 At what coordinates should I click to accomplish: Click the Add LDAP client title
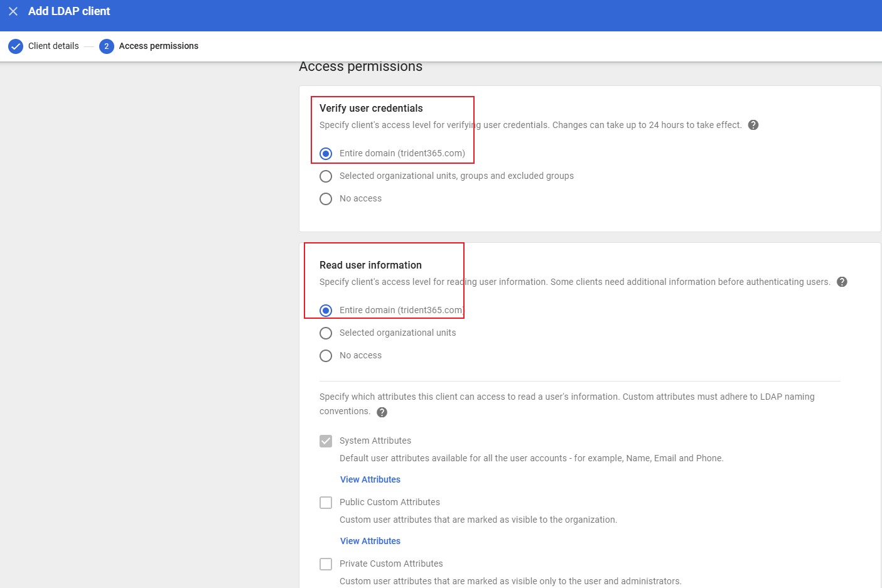(x=69, y=11)
